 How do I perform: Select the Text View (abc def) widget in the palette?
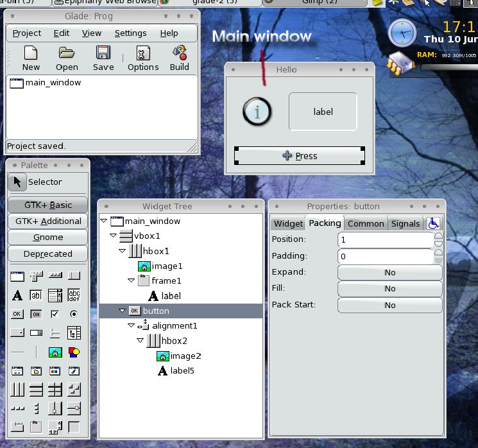pos(74,295)
